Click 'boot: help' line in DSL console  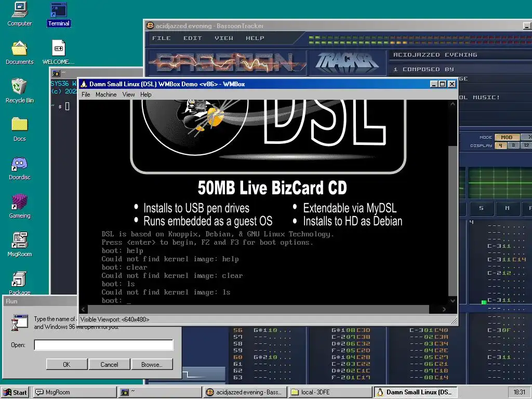tap(122, 251)
